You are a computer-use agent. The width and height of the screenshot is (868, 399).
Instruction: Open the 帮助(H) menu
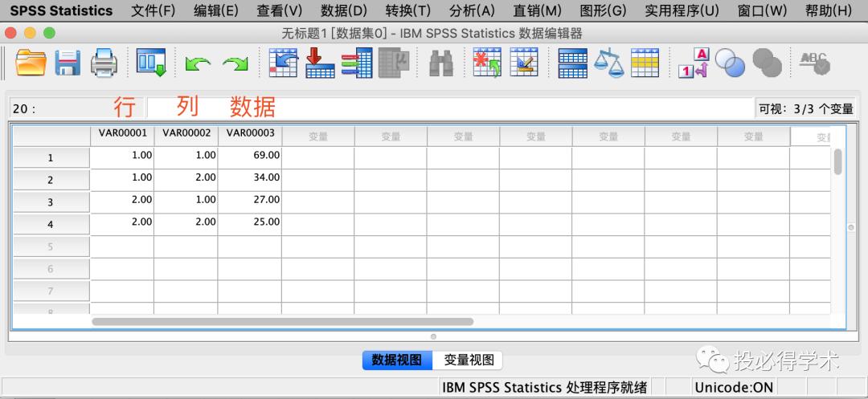828,10
